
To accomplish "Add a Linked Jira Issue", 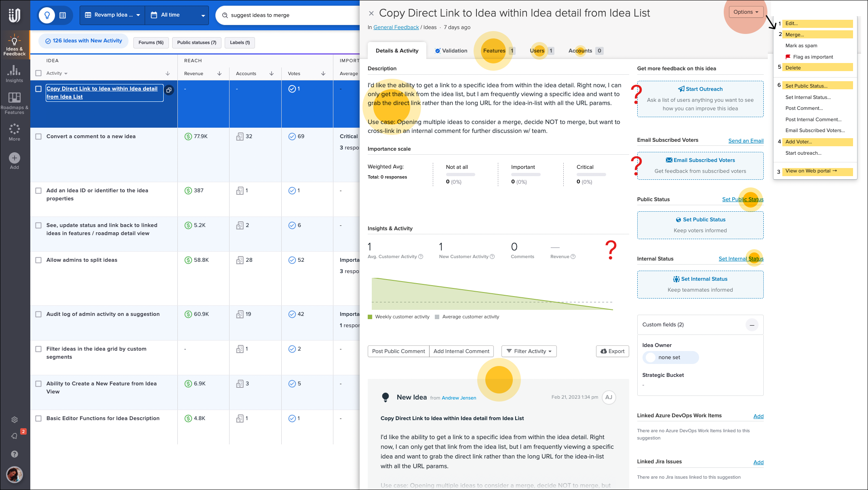I will (758, 463).
